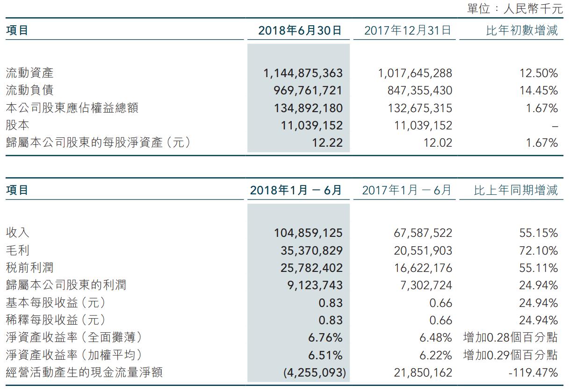
Task: Select the value (4,255,093)
Action: (x=315, y=373)
